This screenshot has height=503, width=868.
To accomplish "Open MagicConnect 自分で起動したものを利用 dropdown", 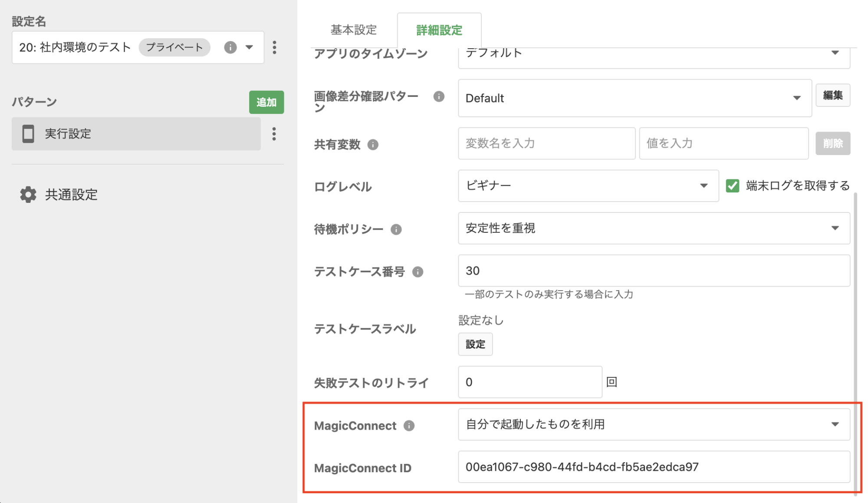I will coord(654,424).
